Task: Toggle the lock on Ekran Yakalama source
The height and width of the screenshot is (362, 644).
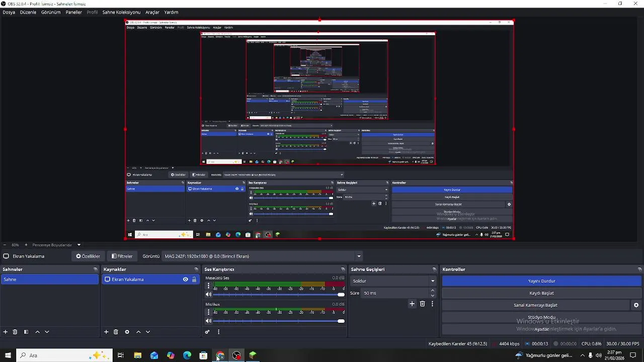Action: pyautogui.click(x=194, y=280)
